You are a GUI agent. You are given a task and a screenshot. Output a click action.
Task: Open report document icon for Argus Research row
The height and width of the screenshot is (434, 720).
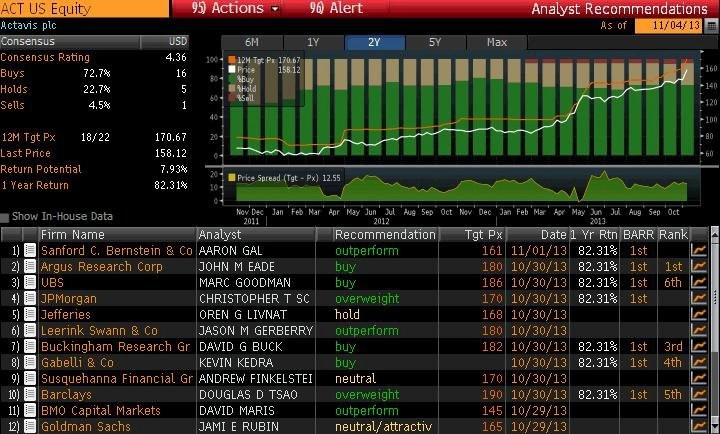click(x=30, y=267)
